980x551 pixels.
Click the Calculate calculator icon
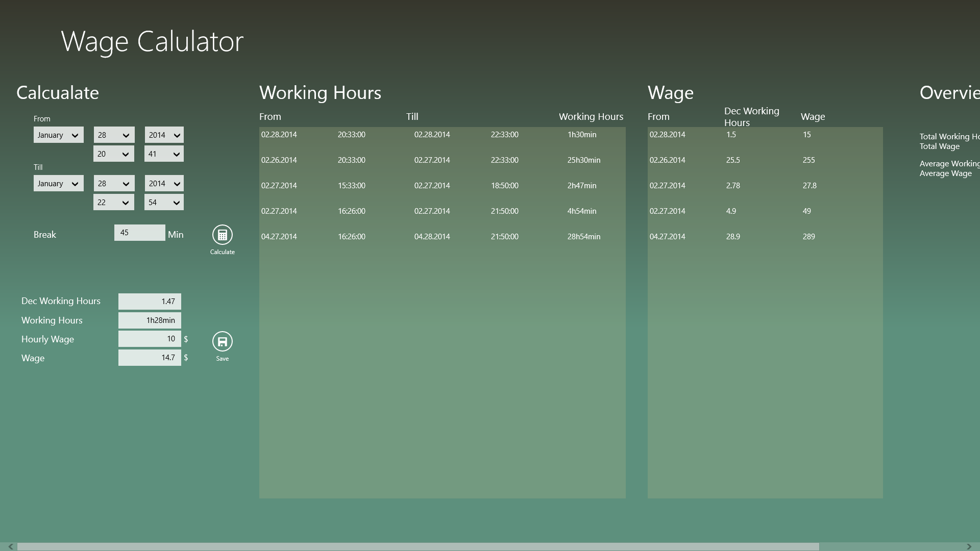tap(222, 235)
